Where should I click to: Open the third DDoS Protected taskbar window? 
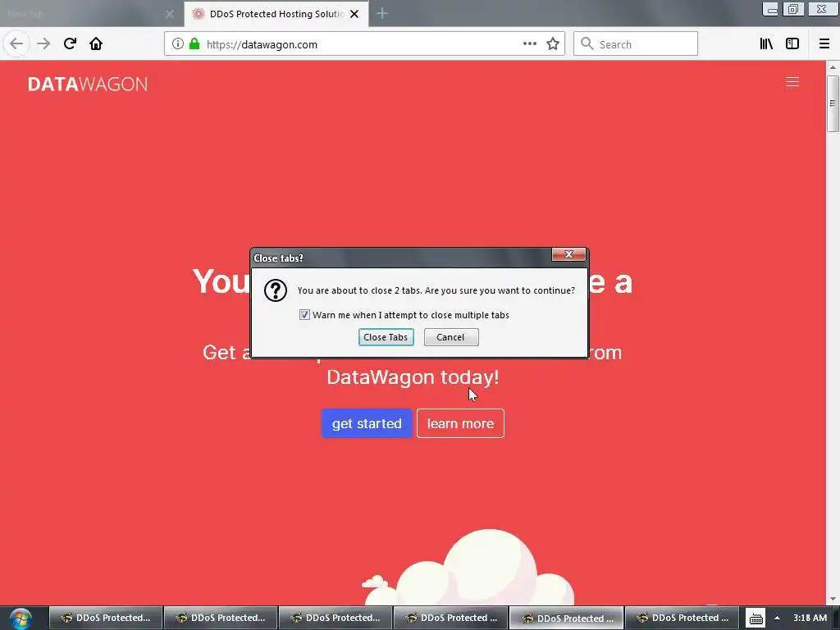pyautogui.click(x=336, y=619)
